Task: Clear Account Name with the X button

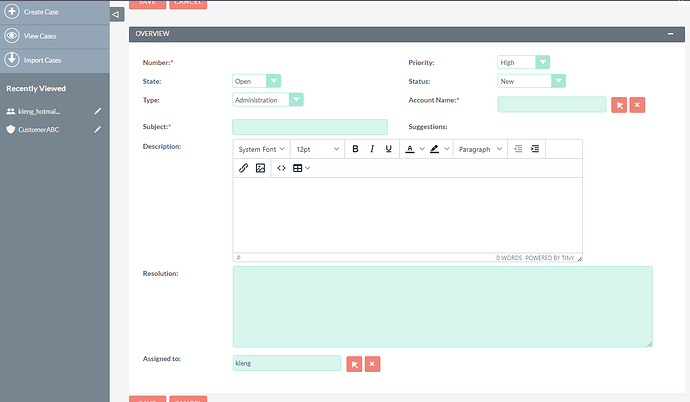Action: (x=637, y=105)
